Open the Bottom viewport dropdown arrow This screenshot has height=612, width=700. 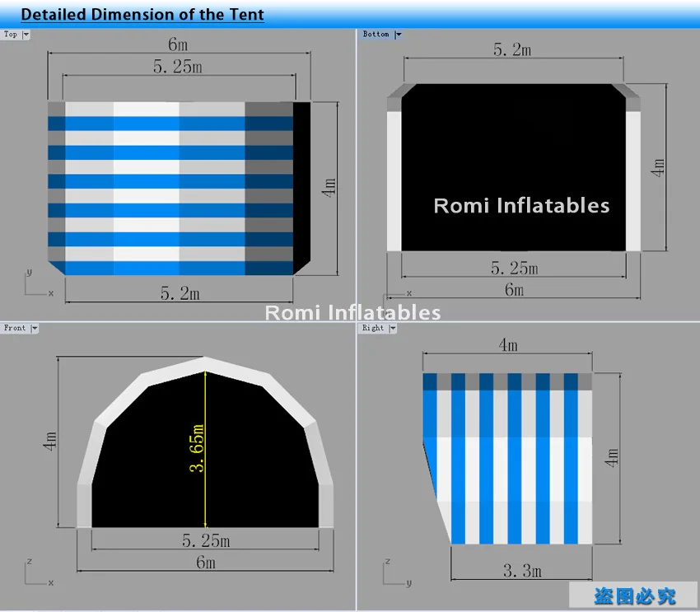tap(399, 35)
